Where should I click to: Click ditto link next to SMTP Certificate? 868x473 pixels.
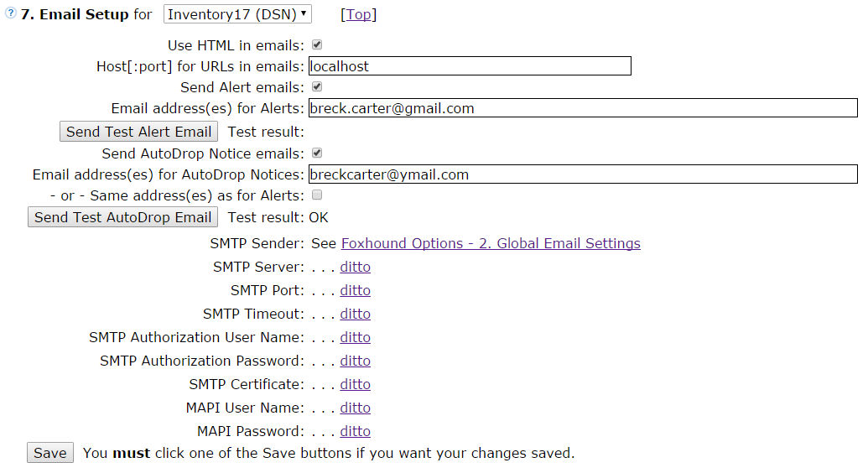click(x=355, y=384)
